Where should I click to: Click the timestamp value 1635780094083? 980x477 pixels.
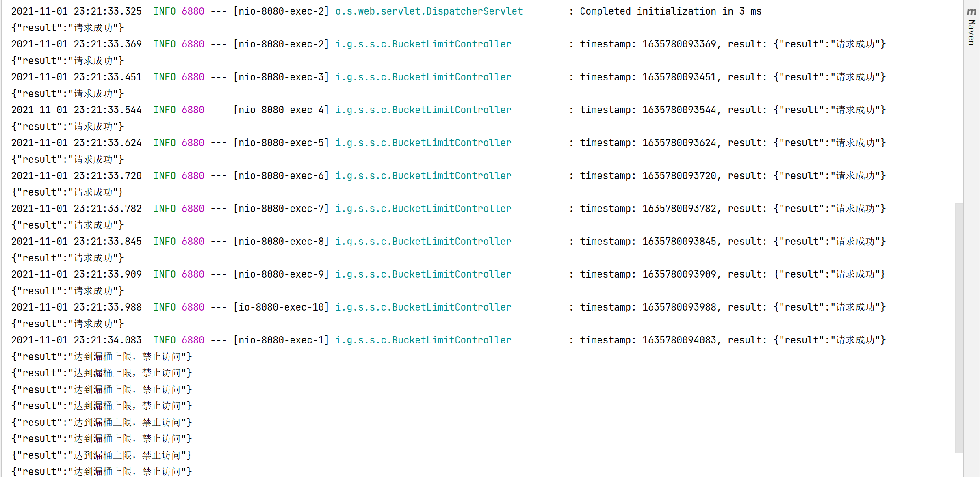tap(679, 340)
